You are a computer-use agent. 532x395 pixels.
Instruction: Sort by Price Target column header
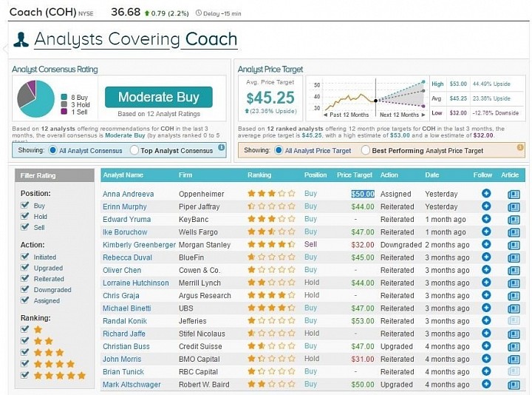pos(354,175)
